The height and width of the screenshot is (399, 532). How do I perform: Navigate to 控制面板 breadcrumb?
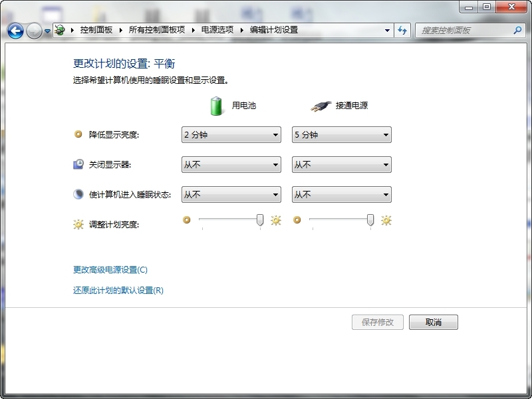(x=96, y=30)
